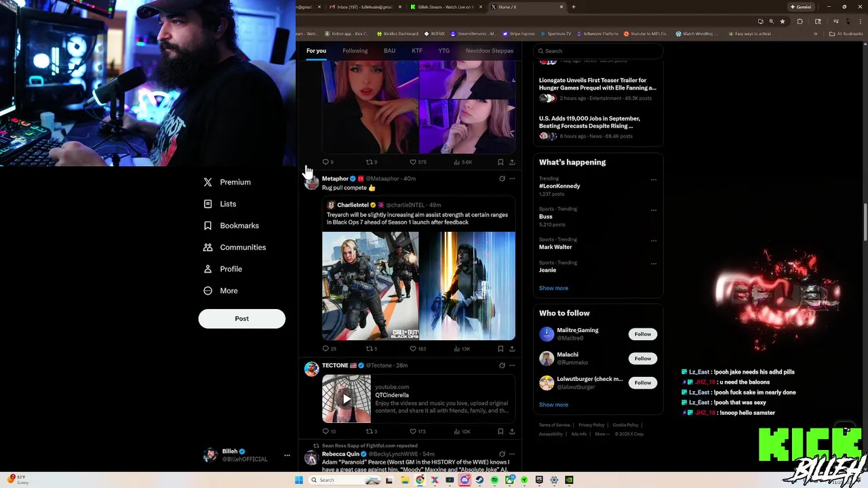Screen dimensions: 868x488
Task: Open the Privacy Policy link
Action: 591,425
